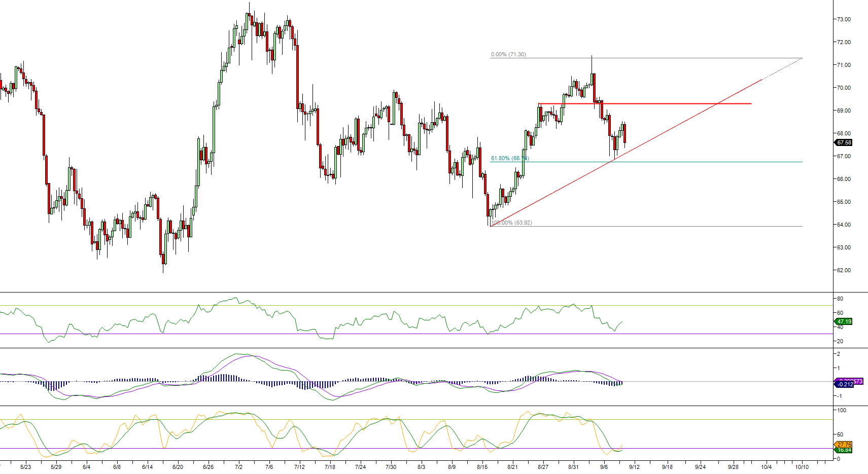868x474 pixels.
Task: Select the 0.00% (71.30) Fibonacci label
Action: click(x=508, y=54)
